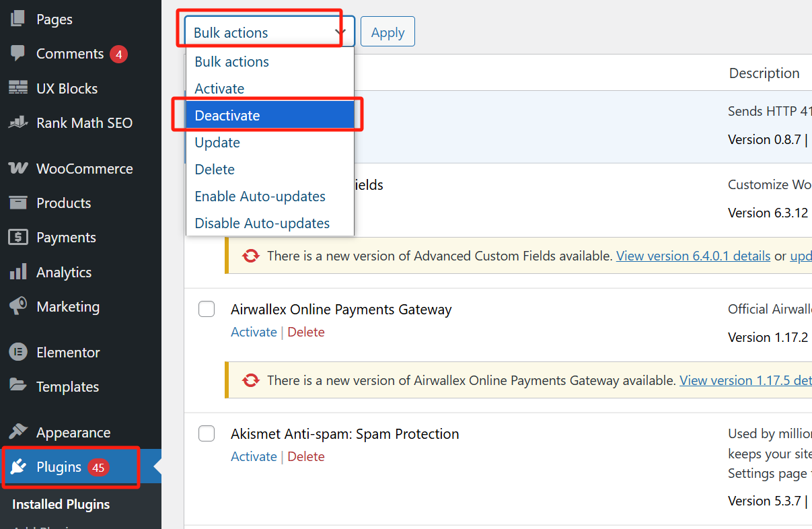This screenshot has width=812, height=529.
Task: Click the WooCommerce logo icon
Action: (x=18, y=169)
